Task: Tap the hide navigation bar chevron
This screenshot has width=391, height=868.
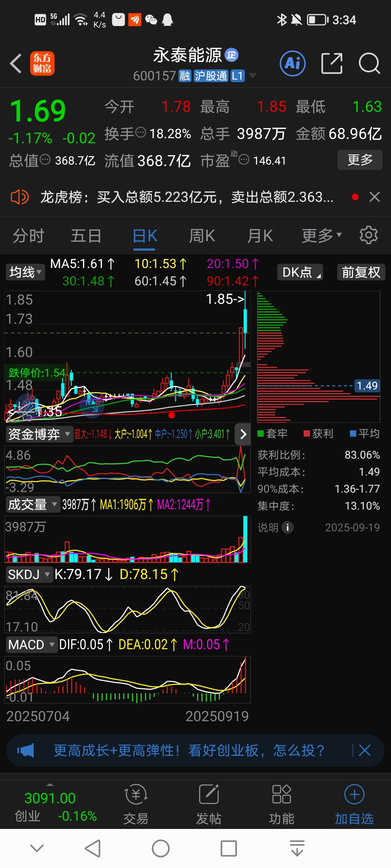Action: pyautogui.click(x=37, y=848)
